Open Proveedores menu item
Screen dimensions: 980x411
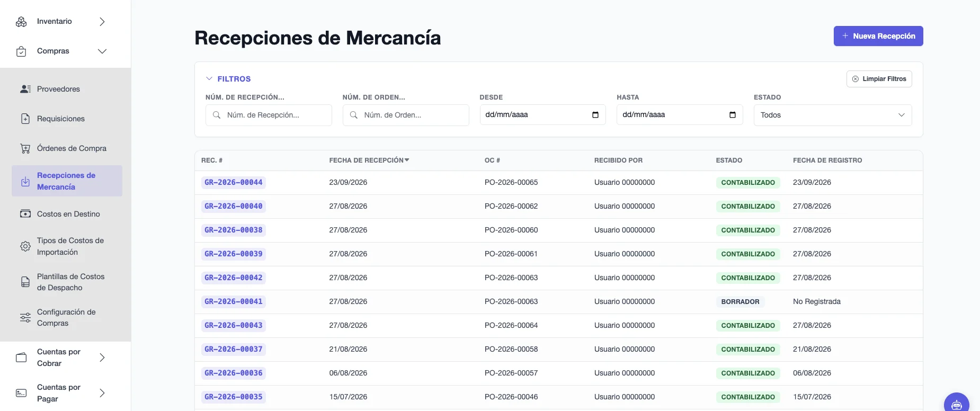click(67, 89)
